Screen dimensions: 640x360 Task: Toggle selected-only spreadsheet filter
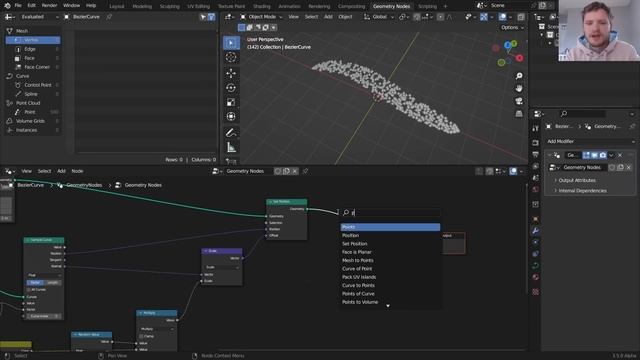[203, 17]
